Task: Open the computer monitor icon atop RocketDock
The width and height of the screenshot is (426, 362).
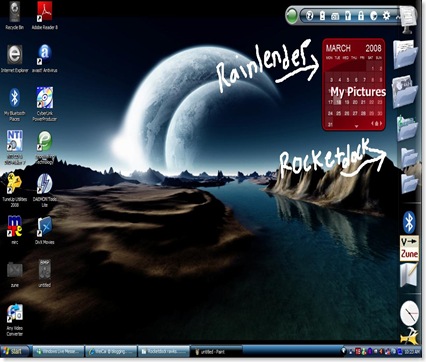Action: pos(408,19)
